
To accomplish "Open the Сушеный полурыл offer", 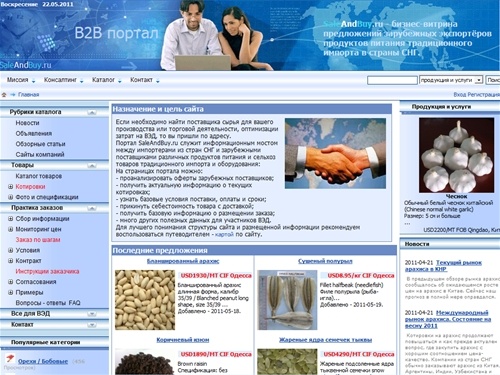I will [x=325, y=261].
